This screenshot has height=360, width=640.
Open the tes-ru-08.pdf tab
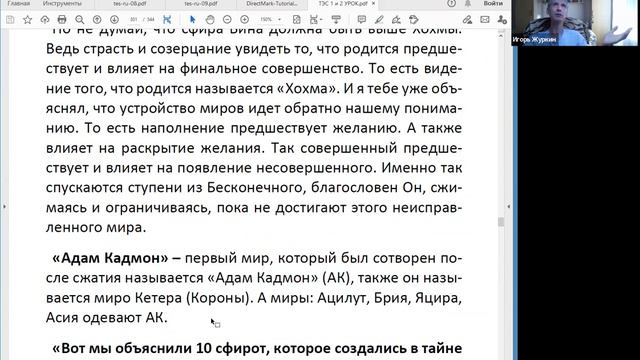click(130, 4)
